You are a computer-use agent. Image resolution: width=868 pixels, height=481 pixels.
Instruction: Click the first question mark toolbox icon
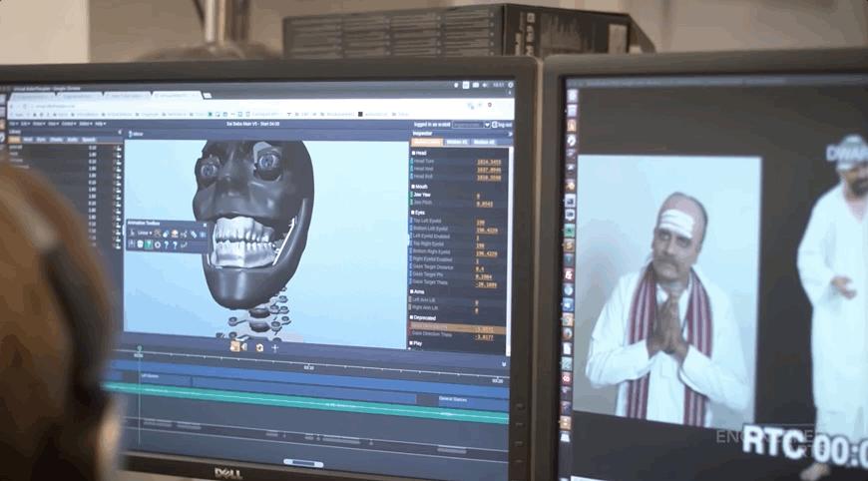click(166, 244)
